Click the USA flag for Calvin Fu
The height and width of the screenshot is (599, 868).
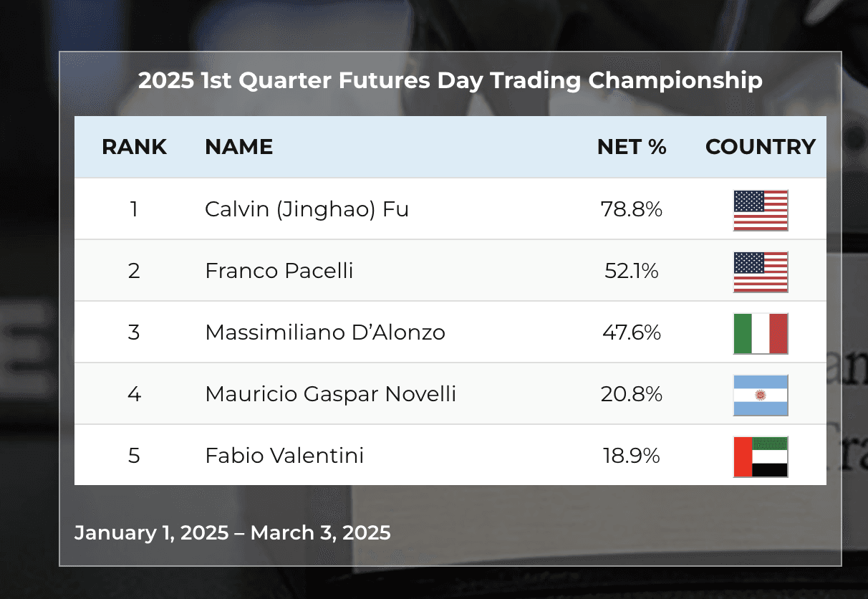[x=761, y=210]
